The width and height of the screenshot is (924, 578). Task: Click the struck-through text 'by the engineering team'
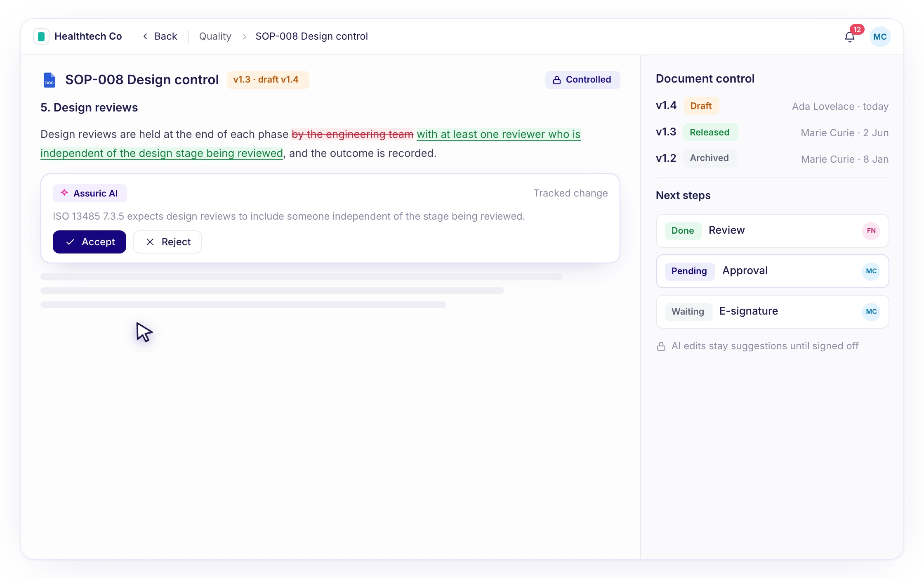coord(353,135)
